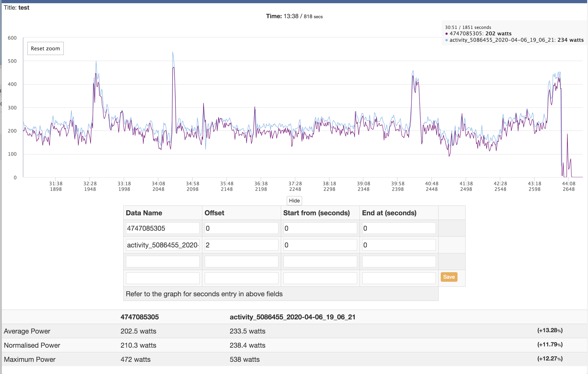
Task: Click the 'Normalised Power' row label
Action: point(32,345)
